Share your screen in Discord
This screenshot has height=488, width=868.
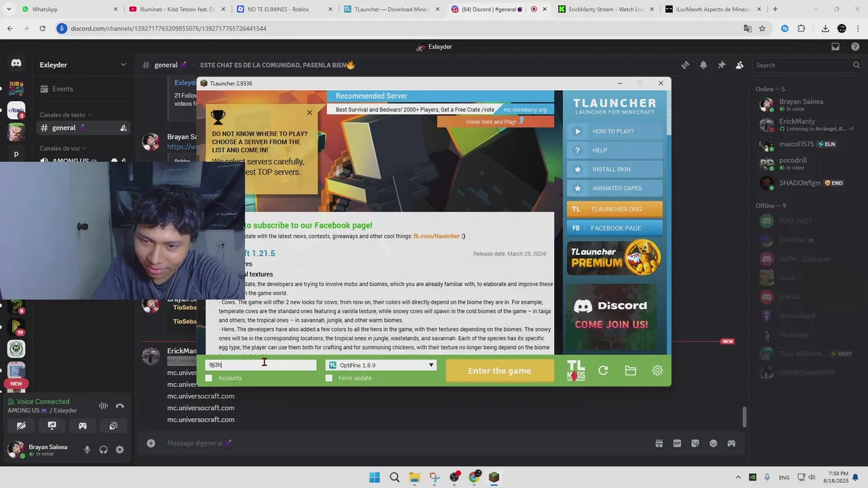52,426
